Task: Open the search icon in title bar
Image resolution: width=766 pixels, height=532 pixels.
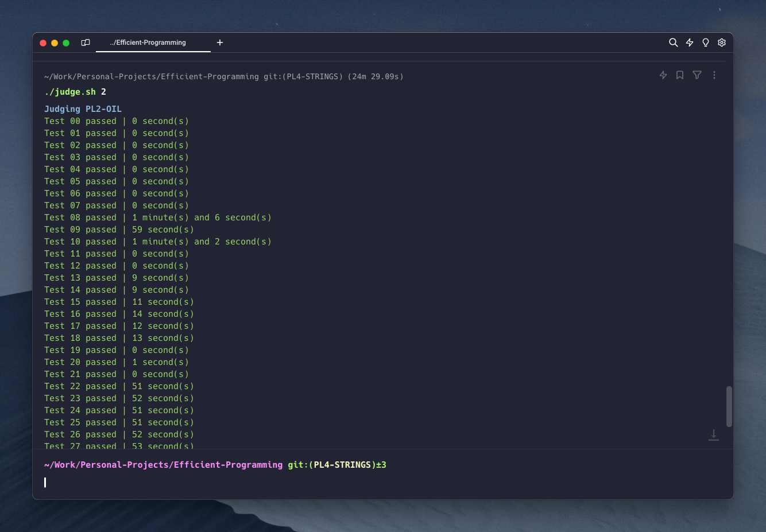Action: point(674,42)
